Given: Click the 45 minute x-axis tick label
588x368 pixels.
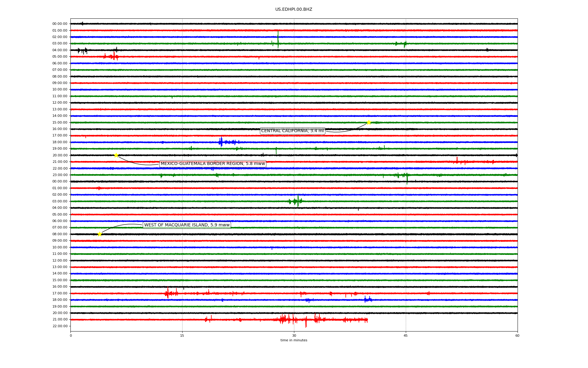Looking at the screenshot, I should point(405,335).
